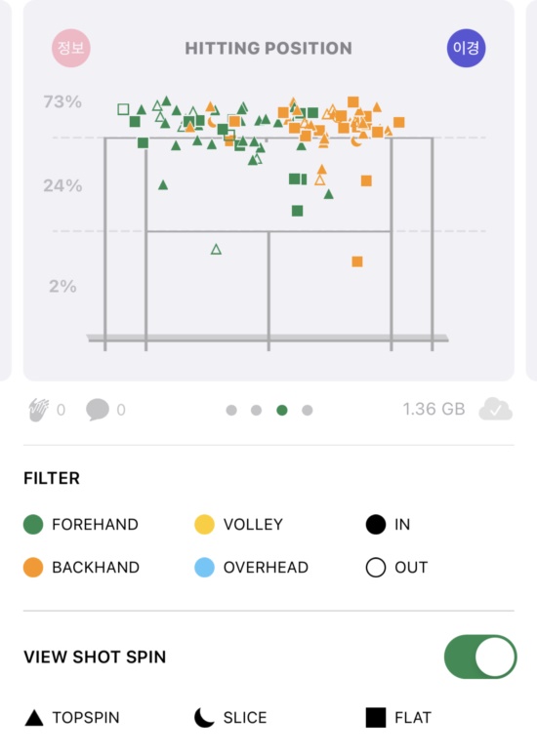Open comments via speech bubble icon

pos(98,410)
